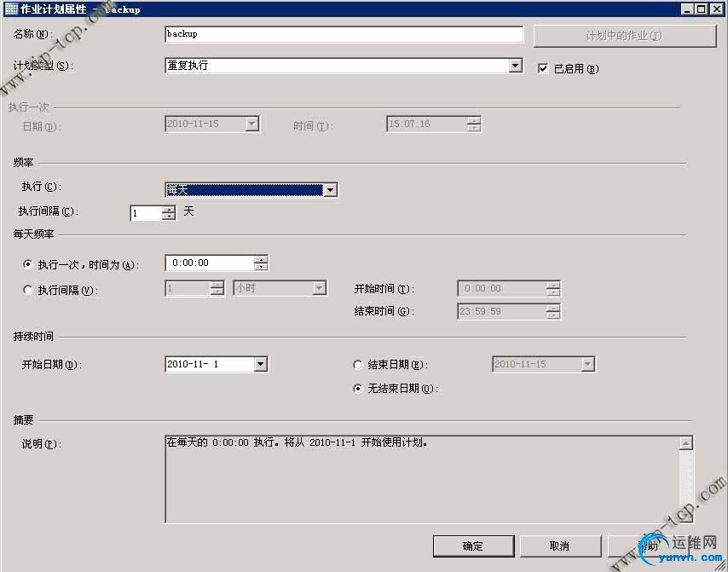This screenshot has height=572, width=728.
Task: Click the disabled 15:07:16 time field
Action: pyautogui.click(x=427, y=124)
